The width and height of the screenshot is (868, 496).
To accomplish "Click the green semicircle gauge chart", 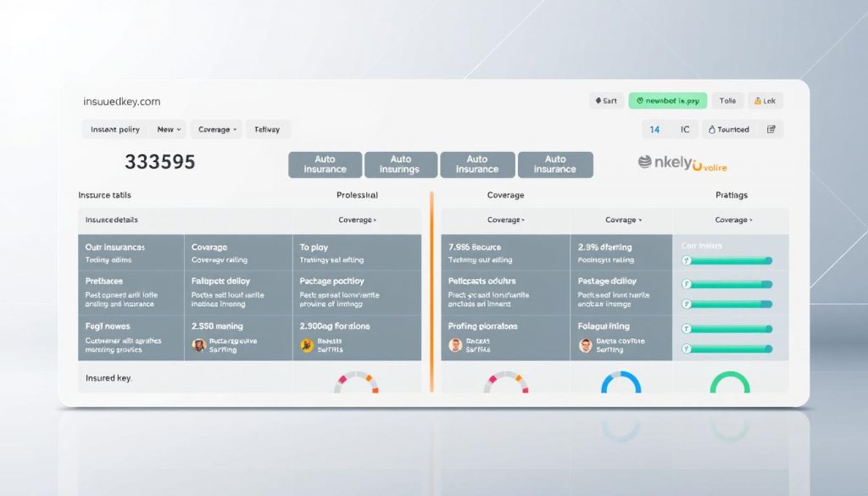I will click(729, 383).
